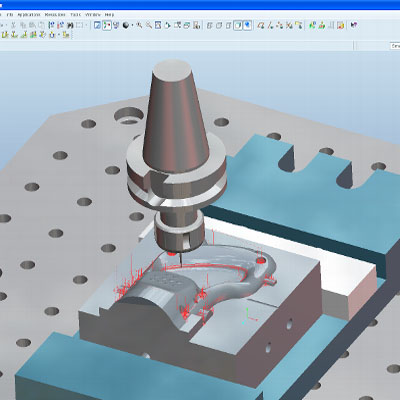Toggle datum planes display on/off

point(261,25)
